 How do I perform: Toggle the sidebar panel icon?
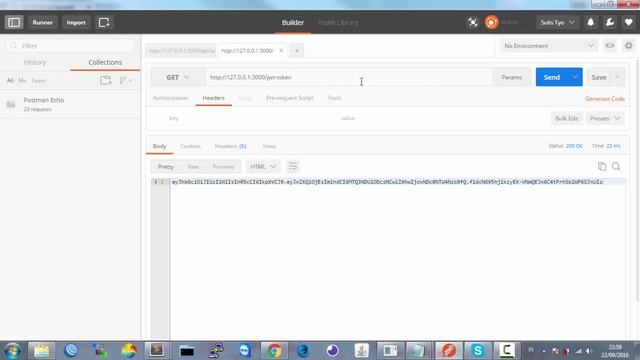tap(14, 22)
